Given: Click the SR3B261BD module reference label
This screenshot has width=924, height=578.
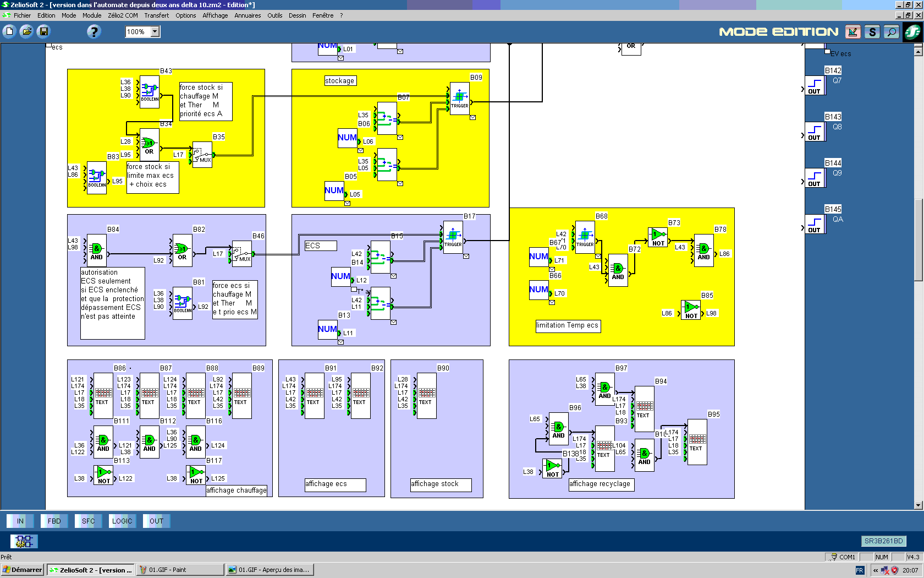Looking at the screenshot, I should point(883,541).
